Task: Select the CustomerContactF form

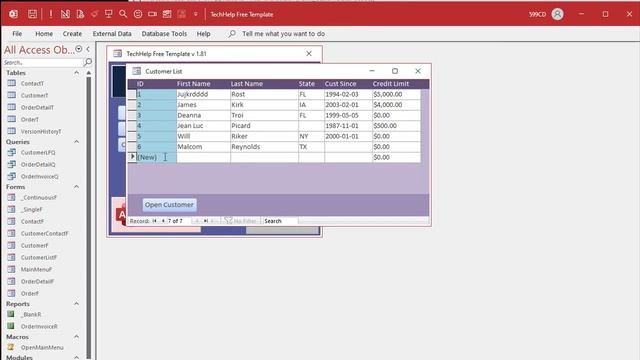Action: (x=44, y=233)
